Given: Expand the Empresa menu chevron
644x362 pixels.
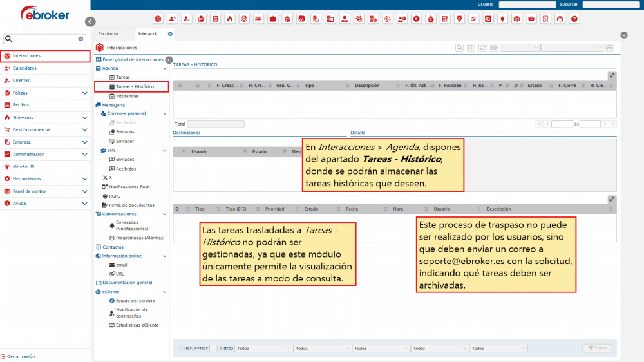Looking at the screenshot, I should 84,142.
